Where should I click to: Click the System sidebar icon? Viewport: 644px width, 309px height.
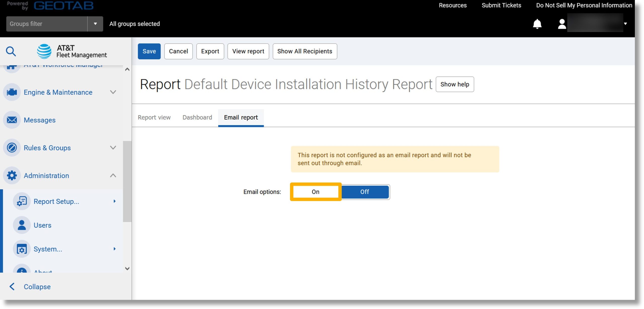(x=22, y=249)
